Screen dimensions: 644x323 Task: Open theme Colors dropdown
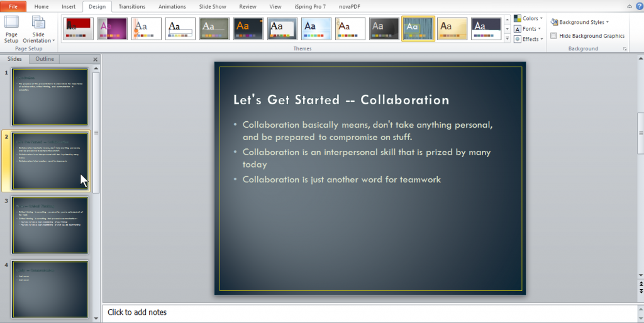click(x=528, y=18)
